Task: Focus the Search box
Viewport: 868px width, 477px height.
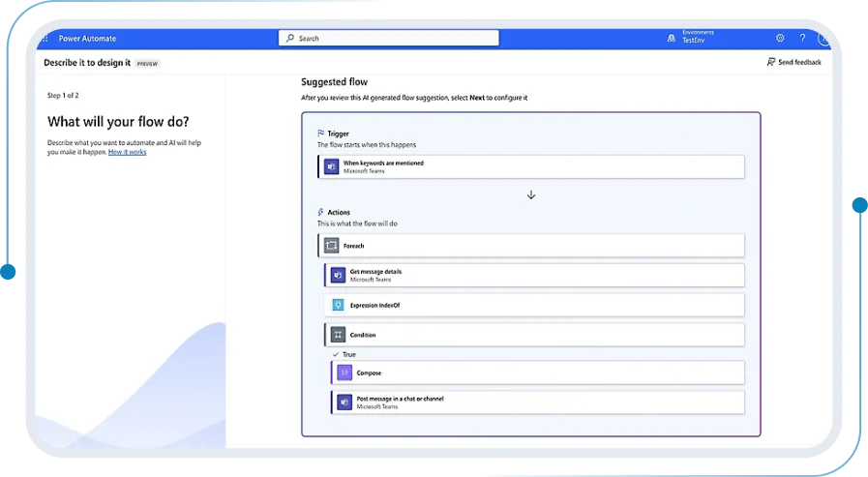Action: point(389,38)
